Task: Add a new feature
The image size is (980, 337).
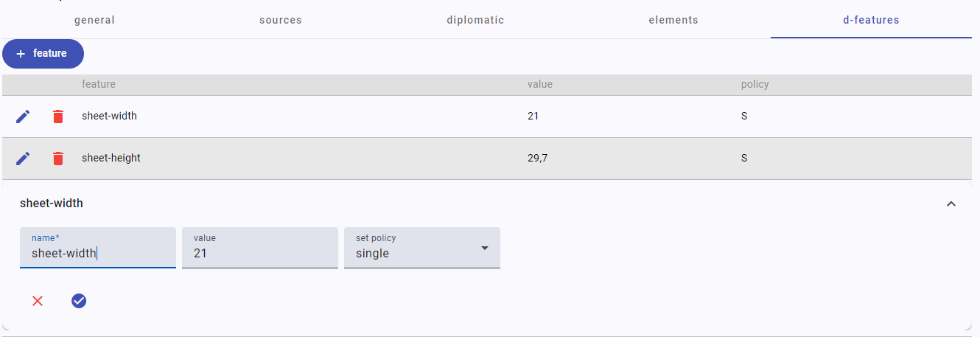Action: tap(43, 54)
